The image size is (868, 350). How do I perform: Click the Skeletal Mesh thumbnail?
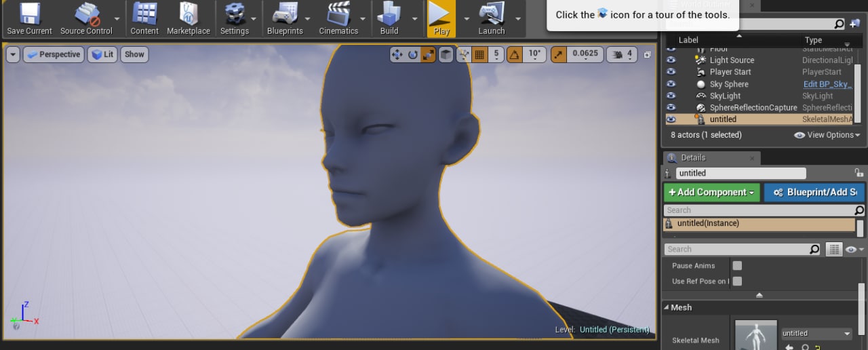pos(756,334)
